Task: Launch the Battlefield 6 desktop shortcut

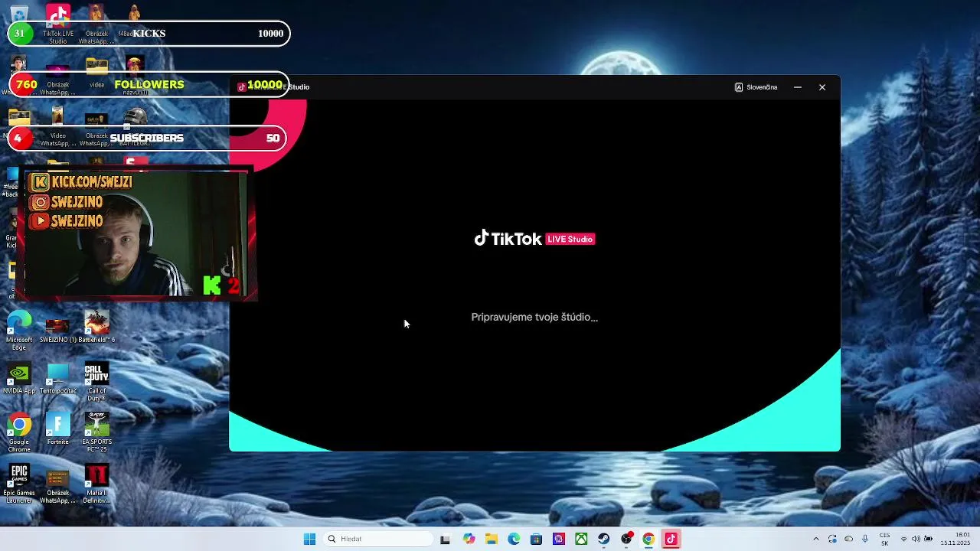Action: click(x=96, y=327)
